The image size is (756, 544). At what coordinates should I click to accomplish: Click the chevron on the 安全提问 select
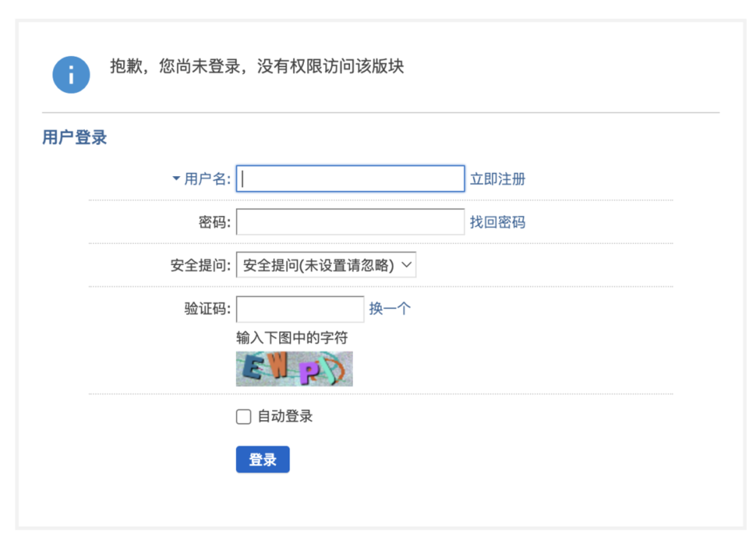(407, 265)
